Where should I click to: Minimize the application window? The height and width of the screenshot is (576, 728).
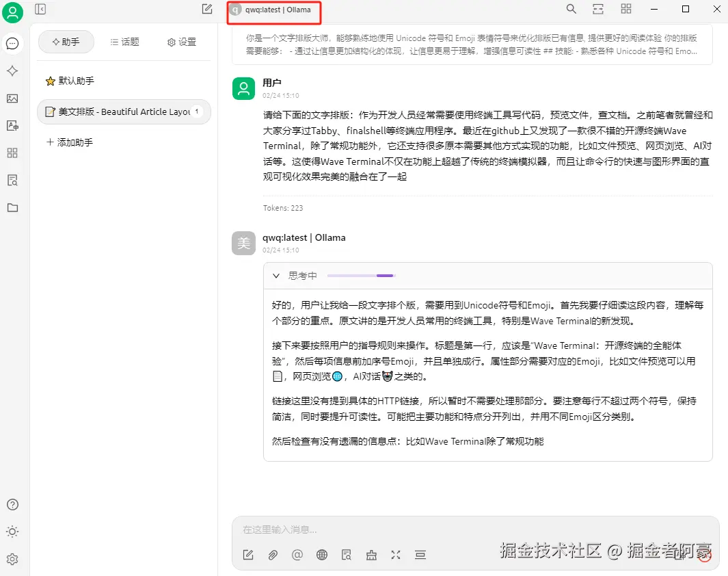point(654,9)
